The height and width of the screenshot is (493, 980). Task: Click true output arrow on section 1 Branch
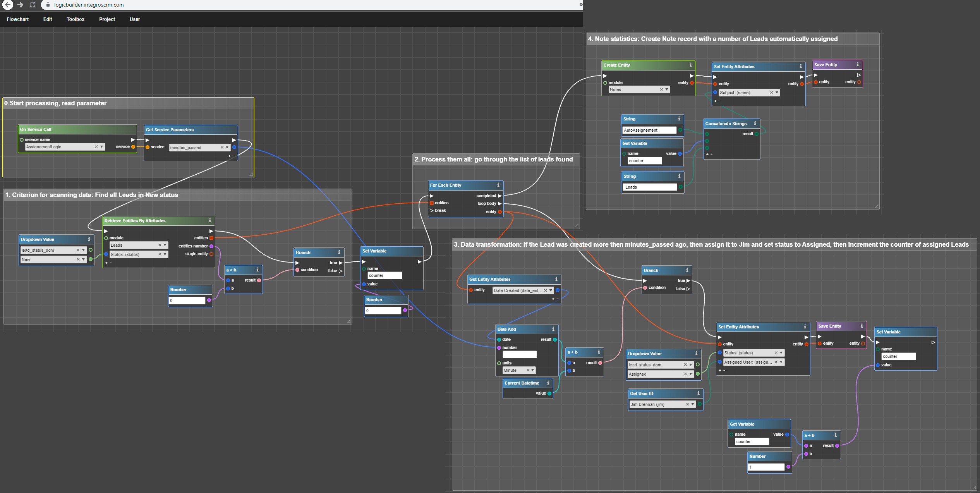[x=340, y=263]
